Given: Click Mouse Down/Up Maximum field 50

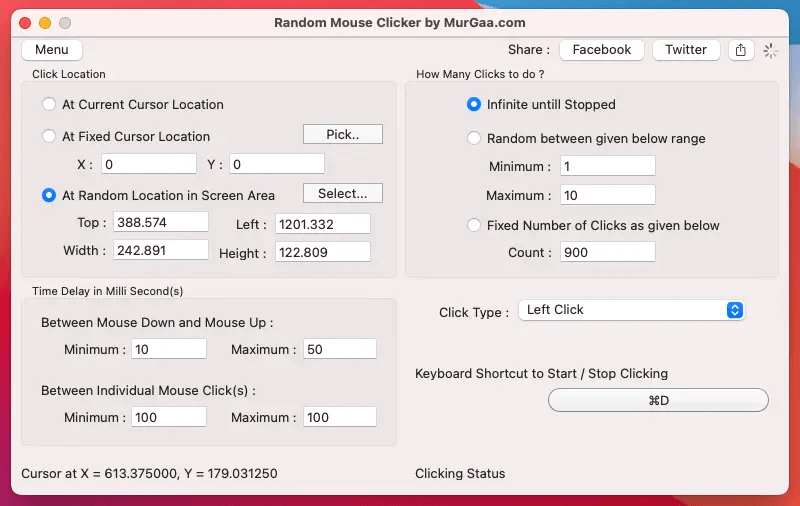Looking at the screenshot, I should [340, 349].
